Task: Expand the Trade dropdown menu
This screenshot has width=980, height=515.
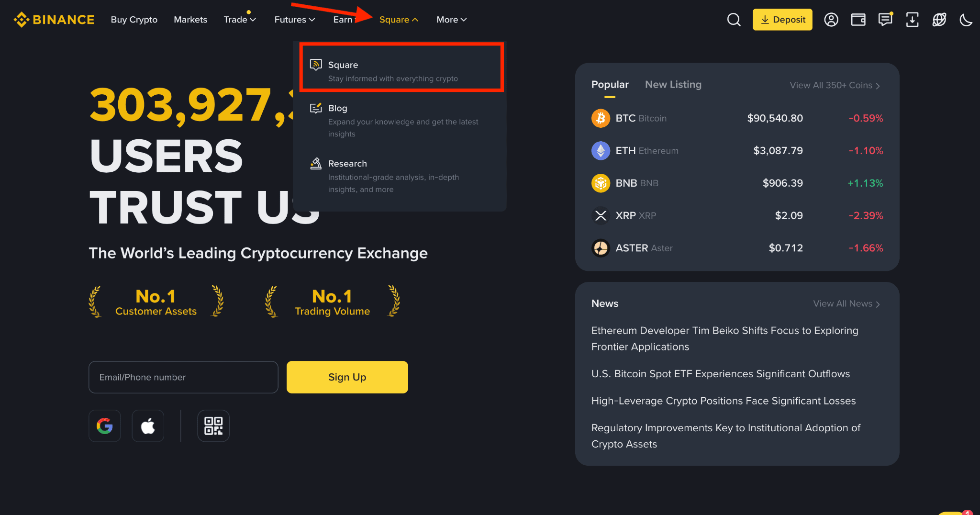Action: click(240, 20)
